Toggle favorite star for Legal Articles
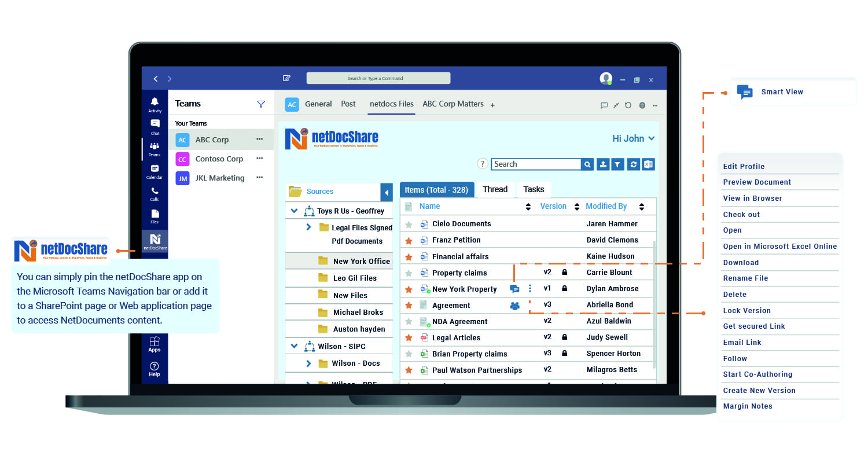868x463 pixels. pyautogui.click(x=409, y=338)
